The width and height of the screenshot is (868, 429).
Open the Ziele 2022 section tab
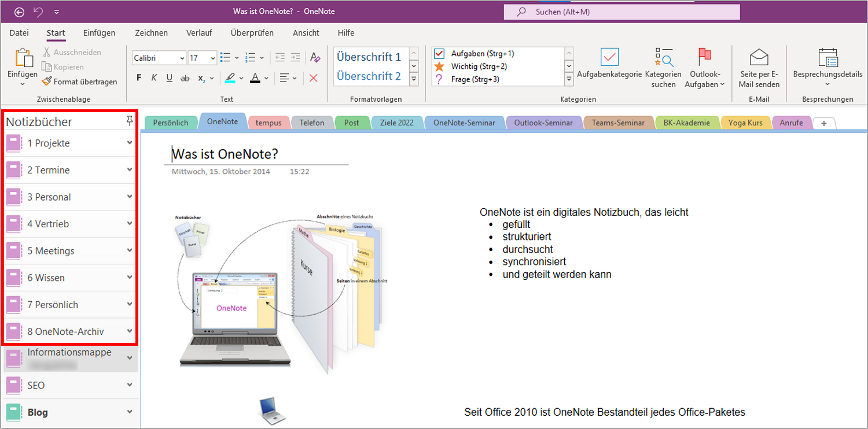pyautogui.click(x=397, y=123)
